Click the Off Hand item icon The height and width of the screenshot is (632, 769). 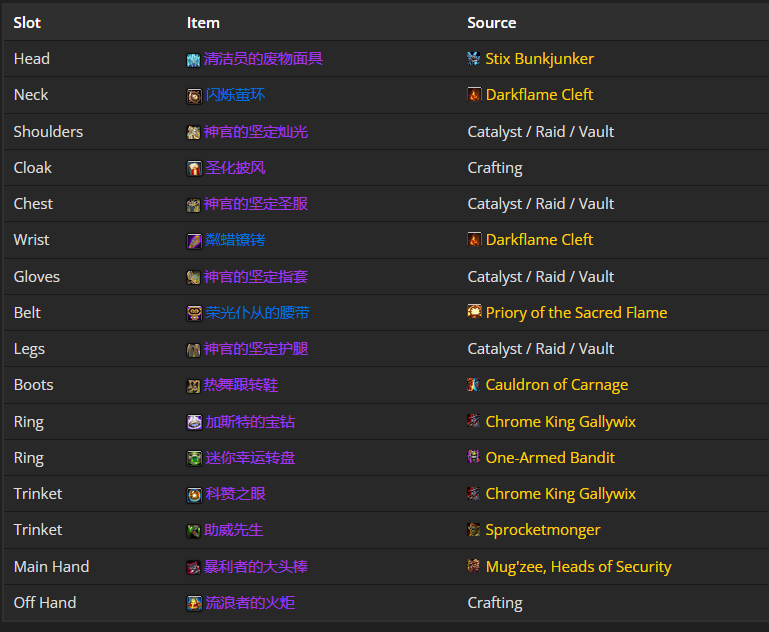(x=194, y=603)
